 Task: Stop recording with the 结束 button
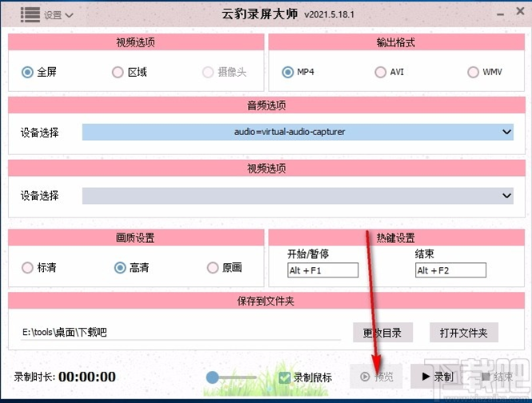point(498,377)
